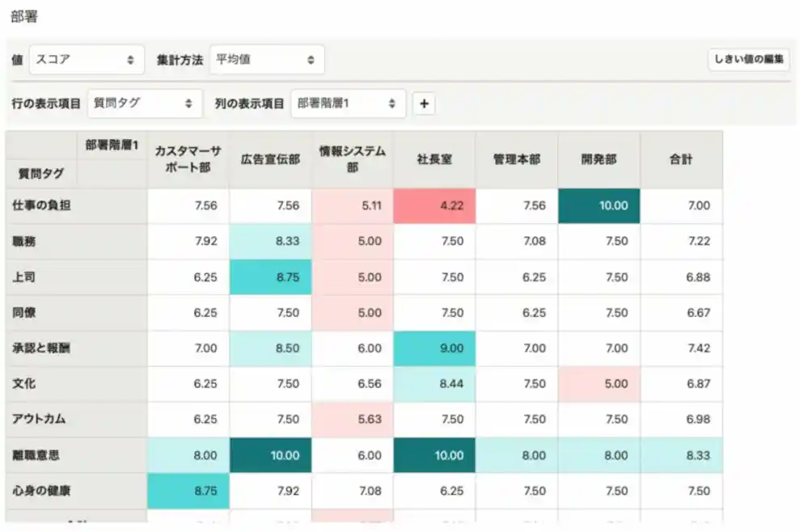Open the 集計方法 dropdown set to 平均値
The width and height of the screenshot is (800, 532).
coord(265,59)
